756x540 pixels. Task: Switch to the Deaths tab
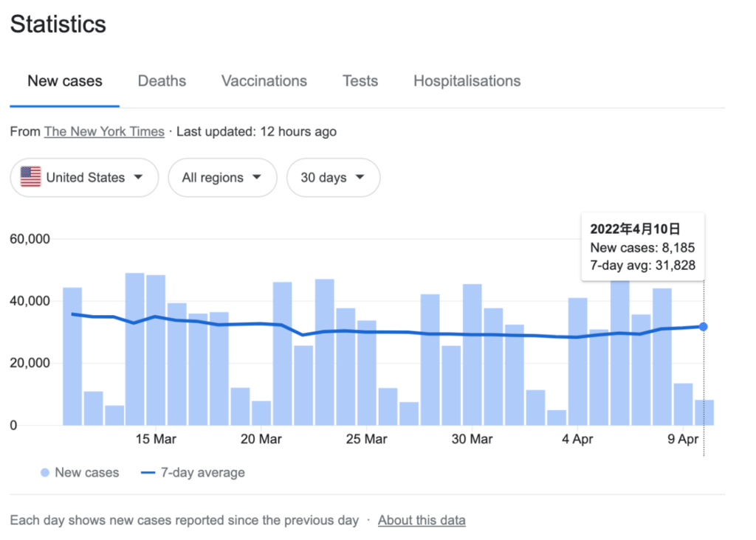162,81
